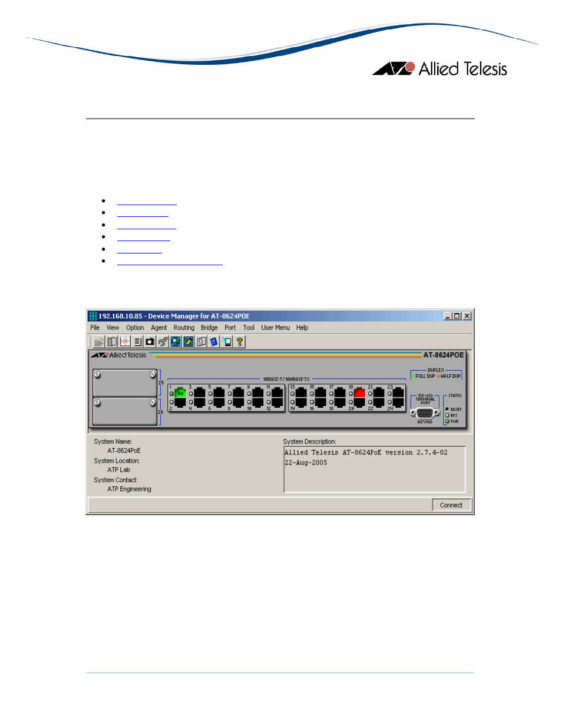Select port 23 on the switch panel

point(398,393)
